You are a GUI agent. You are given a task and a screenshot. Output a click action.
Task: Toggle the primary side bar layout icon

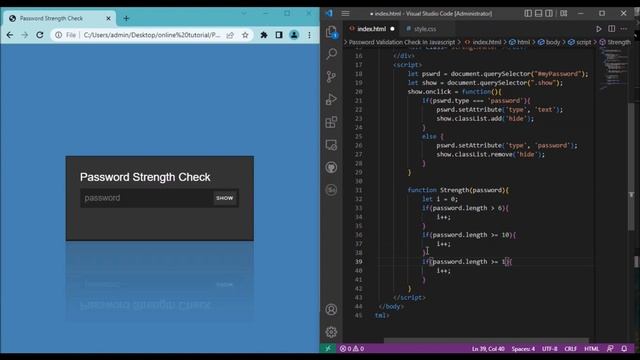[x=528, y=13]
